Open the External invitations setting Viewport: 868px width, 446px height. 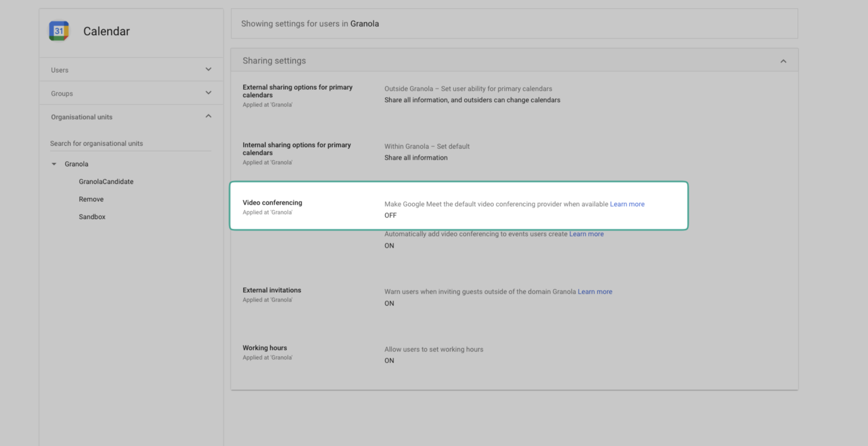click(x=272, y=290)
